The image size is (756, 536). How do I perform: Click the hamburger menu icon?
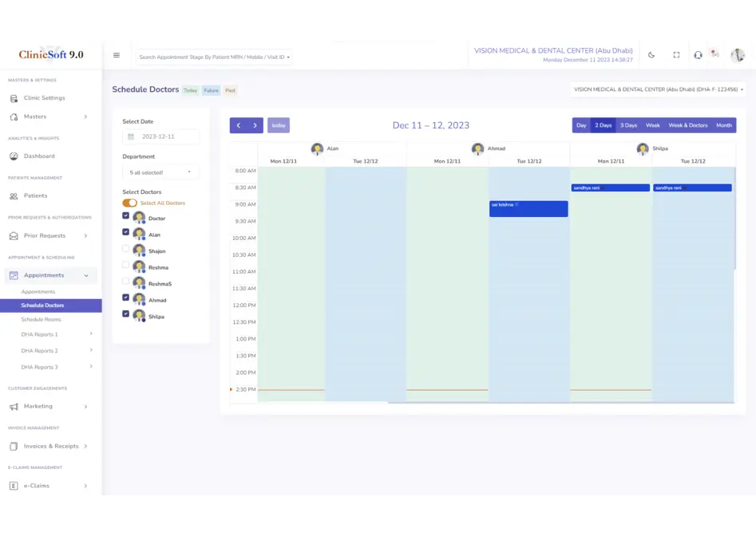click(x=117, y=55)
